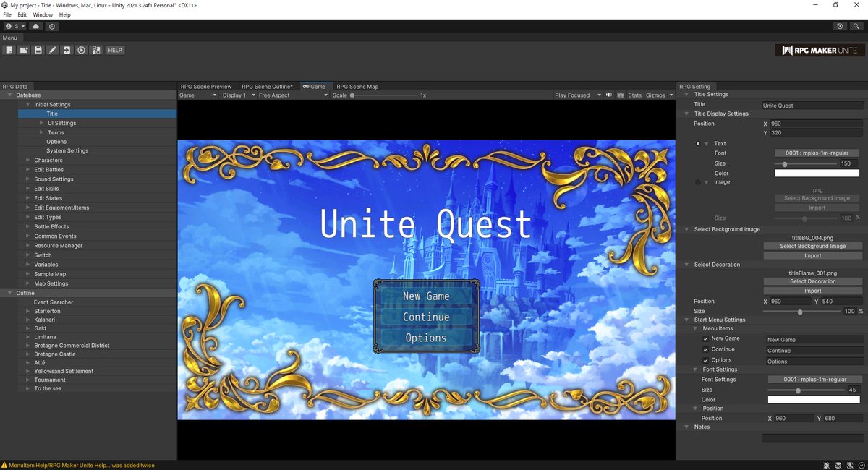
Task: Click the RPG Maker Unite logo
Action: click(822, 50)
